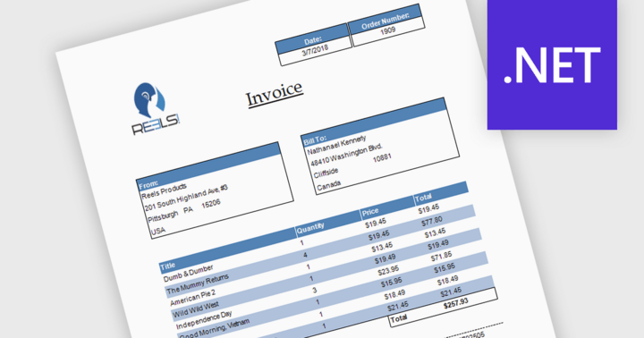The width and height of the screenshot is (644, 338).
Task: Click the zip code 15206
Action: coord(211,204)
